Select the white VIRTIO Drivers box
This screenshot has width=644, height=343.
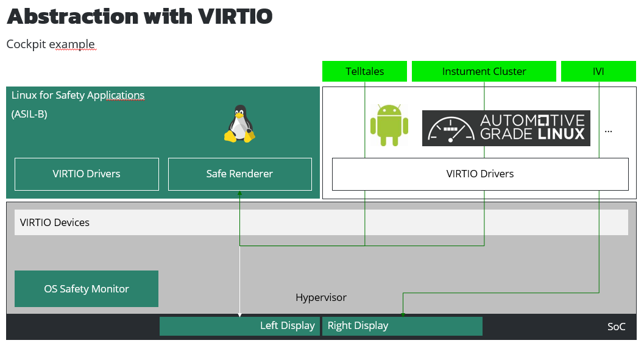[x=479, y=174]
